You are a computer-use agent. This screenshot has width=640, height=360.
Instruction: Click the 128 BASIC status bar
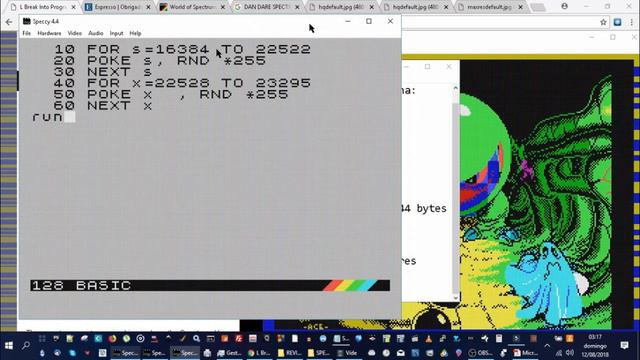coord(210,285)
